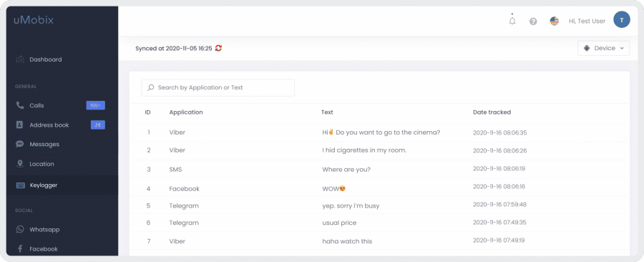
Task: Click timestamp 2020-11-16 08:06:35
Action: point(500,132)
